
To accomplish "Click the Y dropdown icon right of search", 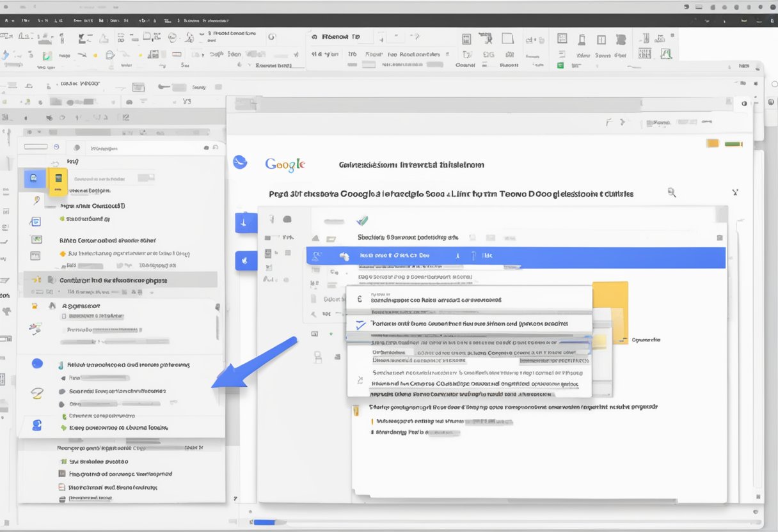I will [x=734, y=192].
